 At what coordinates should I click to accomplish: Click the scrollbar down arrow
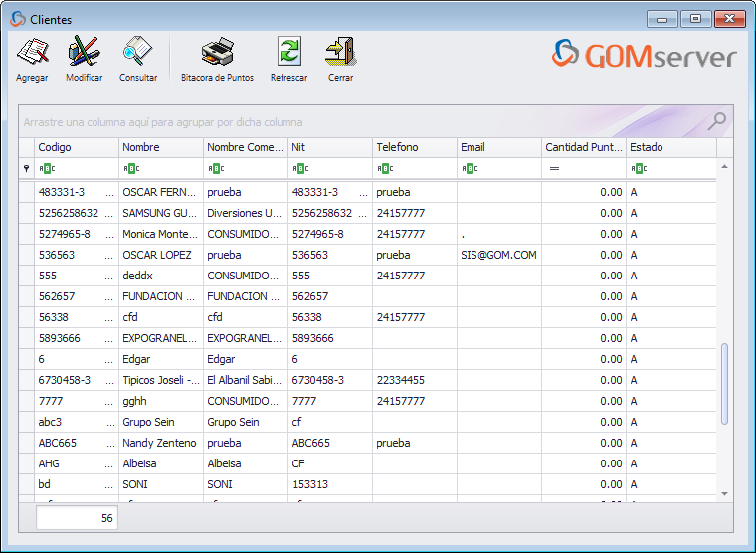pos(724,494)
